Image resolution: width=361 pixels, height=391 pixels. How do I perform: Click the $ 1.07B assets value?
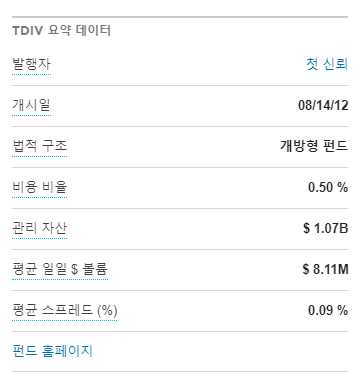(326, 228)
